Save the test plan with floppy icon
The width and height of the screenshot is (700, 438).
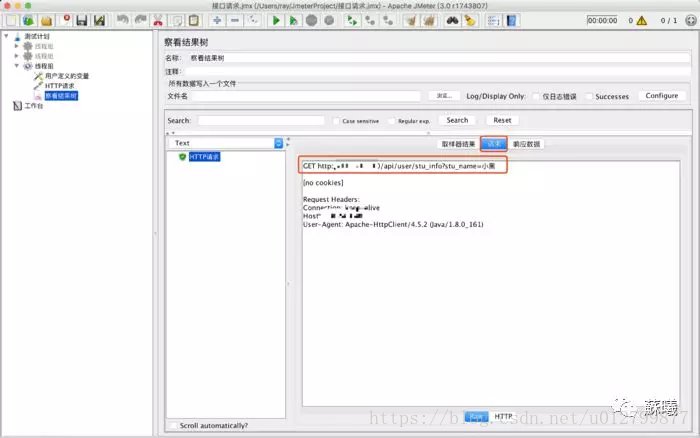coord(82,21)
